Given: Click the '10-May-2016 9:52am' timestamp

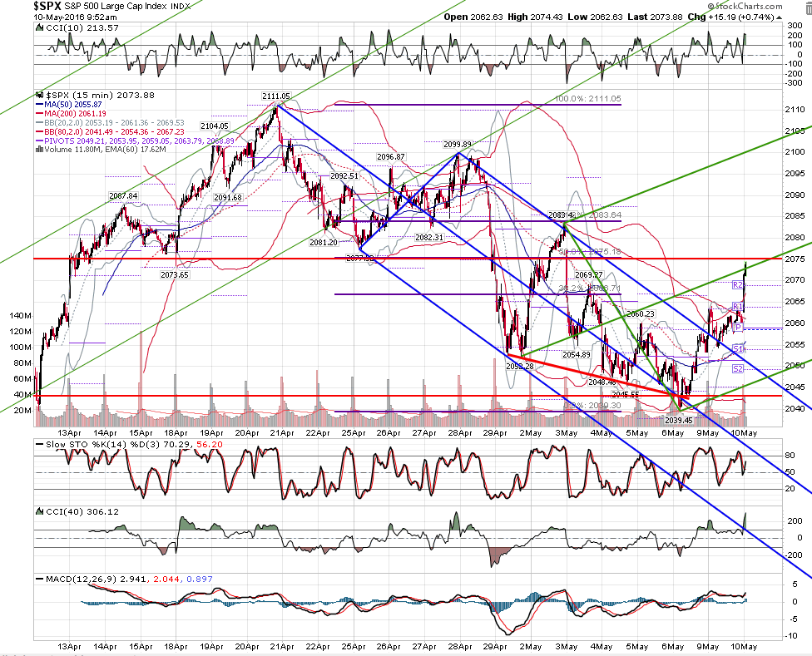Looking at the screenshot, I should point(76,17).
